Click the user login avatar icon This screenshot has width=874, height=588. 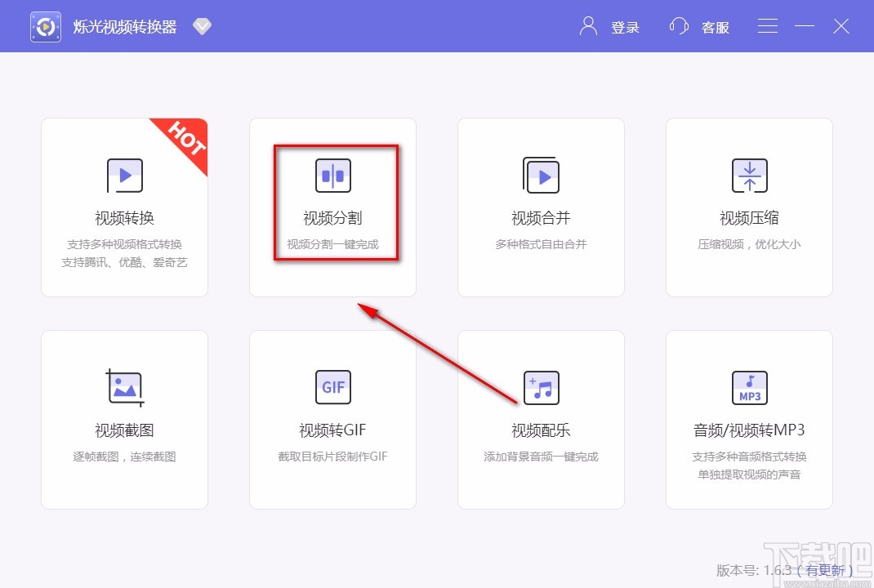click(586, 25)
